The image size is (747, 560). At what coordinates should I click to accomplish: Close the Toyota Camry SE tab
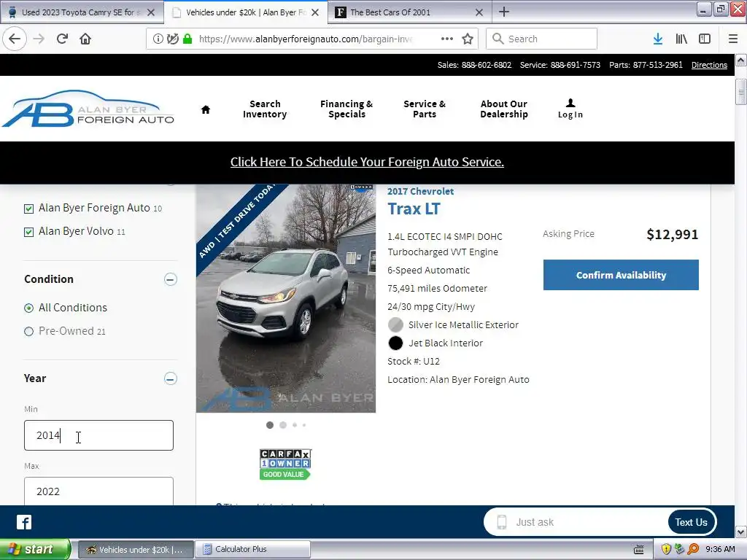point(150,12)
